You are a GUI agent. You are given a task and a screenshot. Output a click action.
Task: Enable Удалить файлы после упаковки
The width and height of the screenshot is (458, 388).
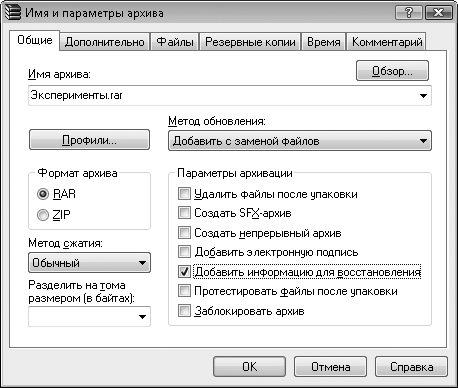pos(184,193)
